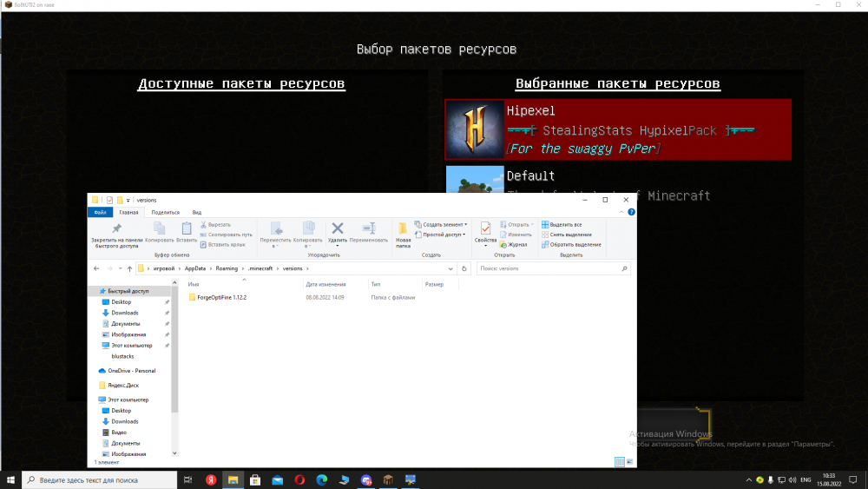This screenshot has height=489, width=868.
Task: Select Яндекс.Диск in navigation pane
Action: [x=123, y=386]
